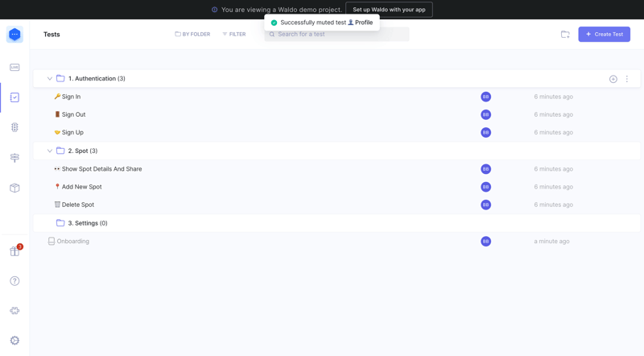Open the settings gear sidebar icon
Screen dimensions: 644x356
tap(14, 341)
